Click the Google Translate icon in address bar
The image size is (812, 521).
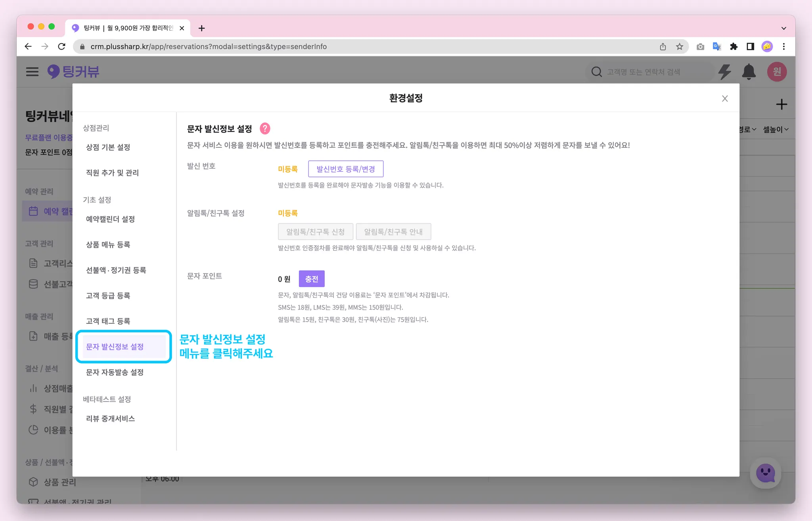(717, 47)
